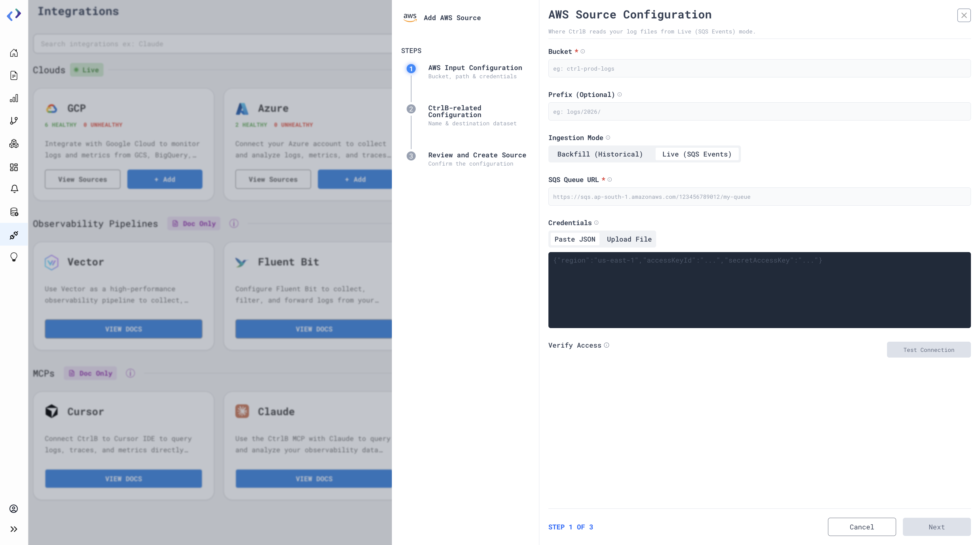Click the AWS logo in Add AWS Source
The width and height of the screenshot is (980, 545).
[410, 18]
